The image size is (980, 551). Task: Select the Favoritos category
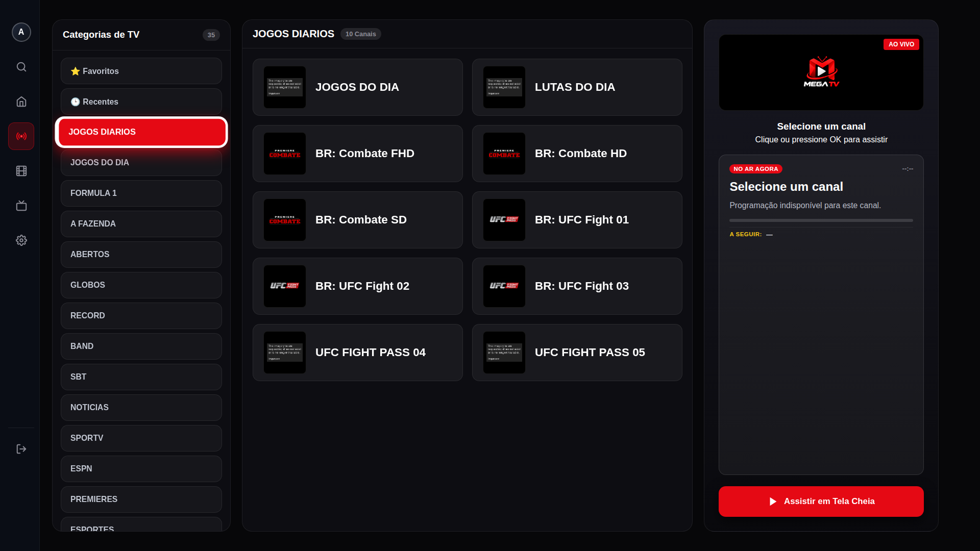point(141,71)
